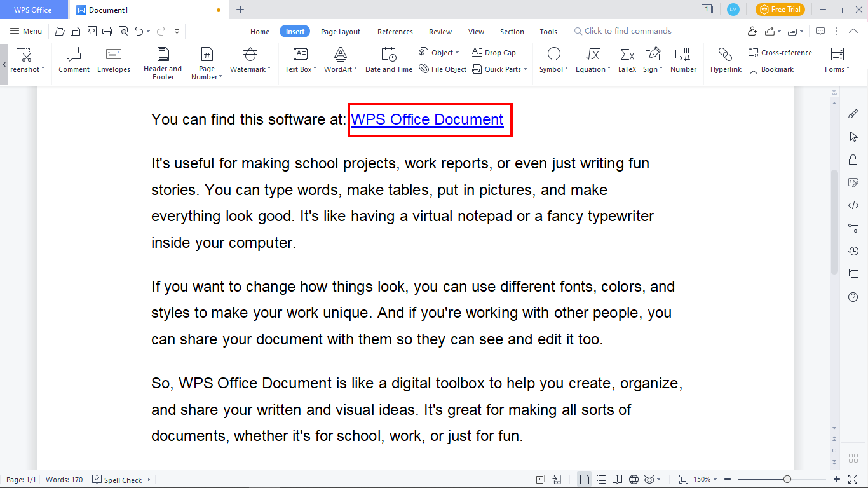Open the Menu in the top-left

click(25, 30)
